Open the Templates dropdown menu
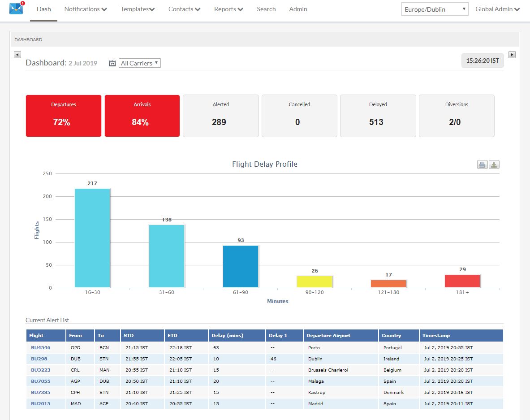The width and height of the screenshot is (530, 420). click(138, 9)
